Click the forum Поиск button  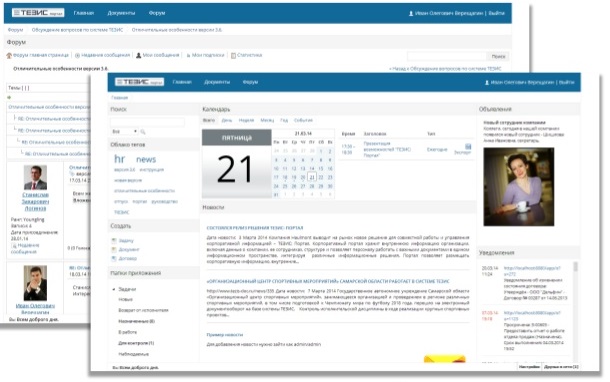(x=498, y=57)
